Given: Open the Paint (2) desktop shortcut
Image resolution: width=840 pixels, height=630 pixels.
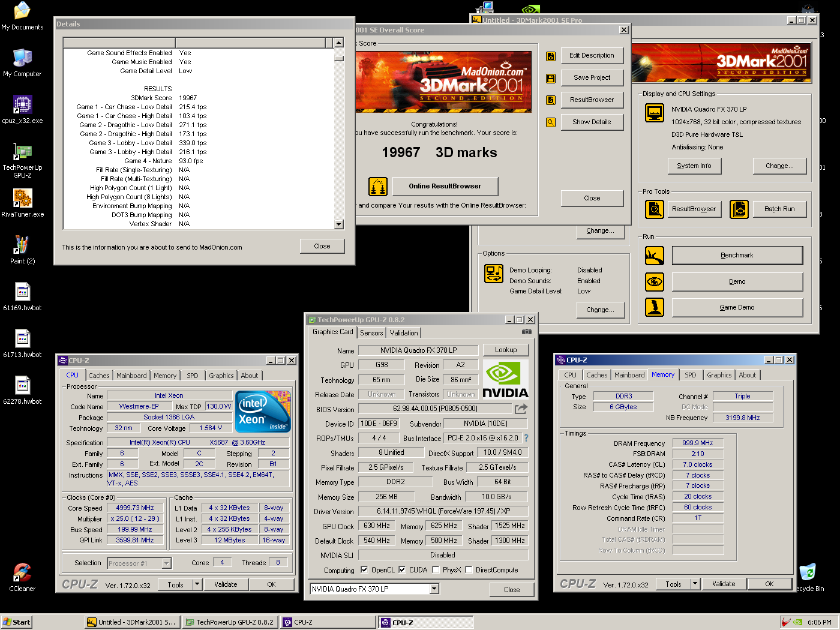Looking at the screenshot, I should tap(22, 250).
